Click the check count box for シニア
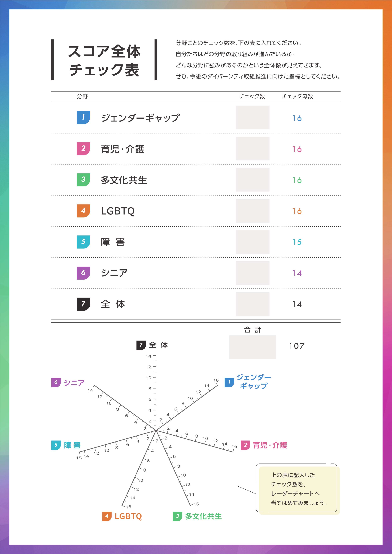This screenshot has width=392, height=554. pyautogui.click(x=252, y=273)
